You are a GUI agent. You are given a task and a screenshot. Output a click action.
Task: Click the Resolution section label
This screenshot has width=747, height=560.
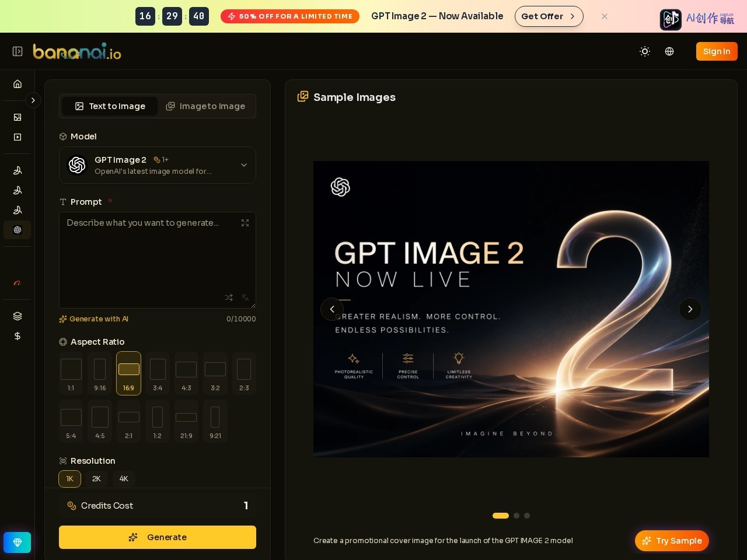click(93, 461)
